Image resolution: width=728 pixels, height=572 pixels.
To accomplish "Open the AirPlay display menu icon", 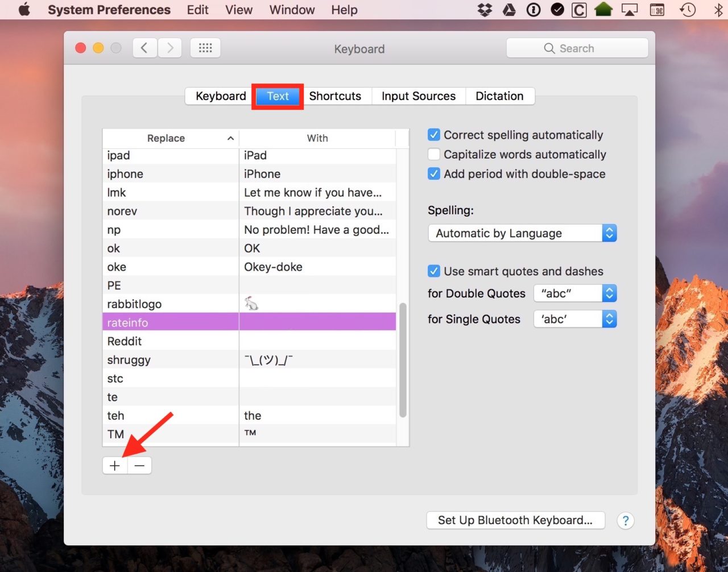I will coord(630,10).
